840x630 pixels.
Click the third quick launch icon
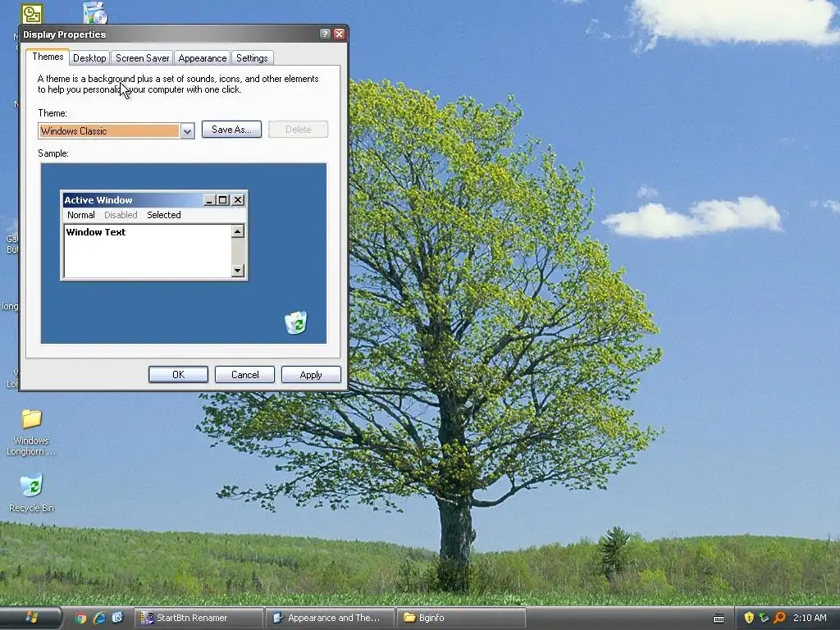(x=117, y=618)
